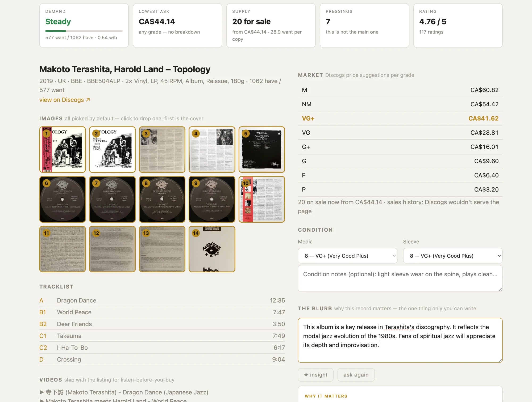Click track C2 I-Ha-To-Bo
532x402 pixels.
[162, 348]
